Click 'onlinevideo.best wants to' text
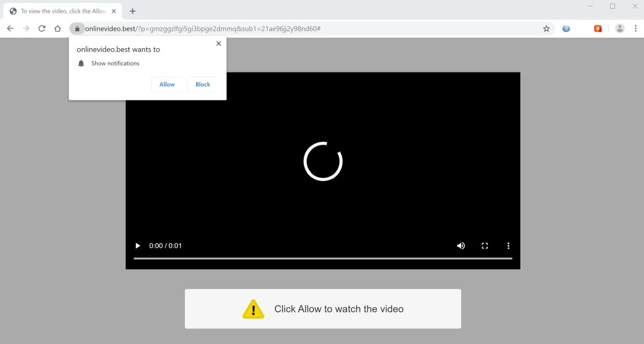Screen dimensions: 644x344 [118, 49]
